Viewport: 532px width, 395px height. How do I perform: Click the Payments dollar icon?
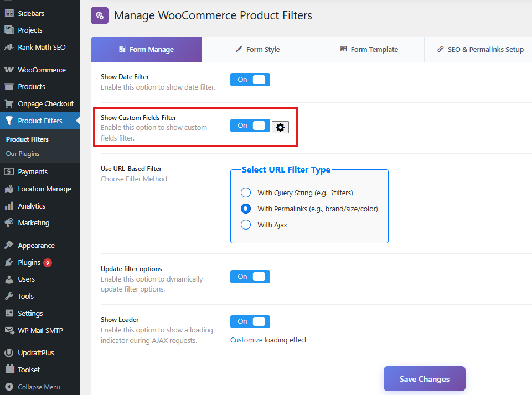[9, 171]
